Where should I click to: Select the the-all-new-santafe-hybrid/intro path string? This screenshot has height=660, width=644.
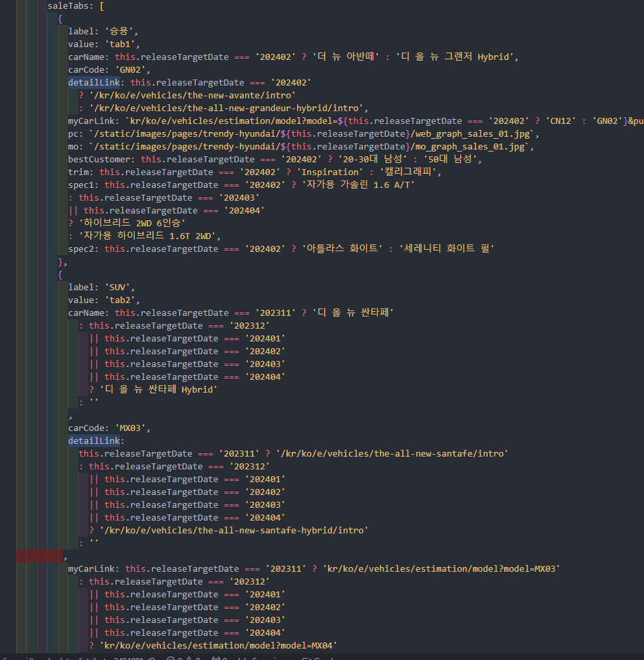click(x=234, y=531)
